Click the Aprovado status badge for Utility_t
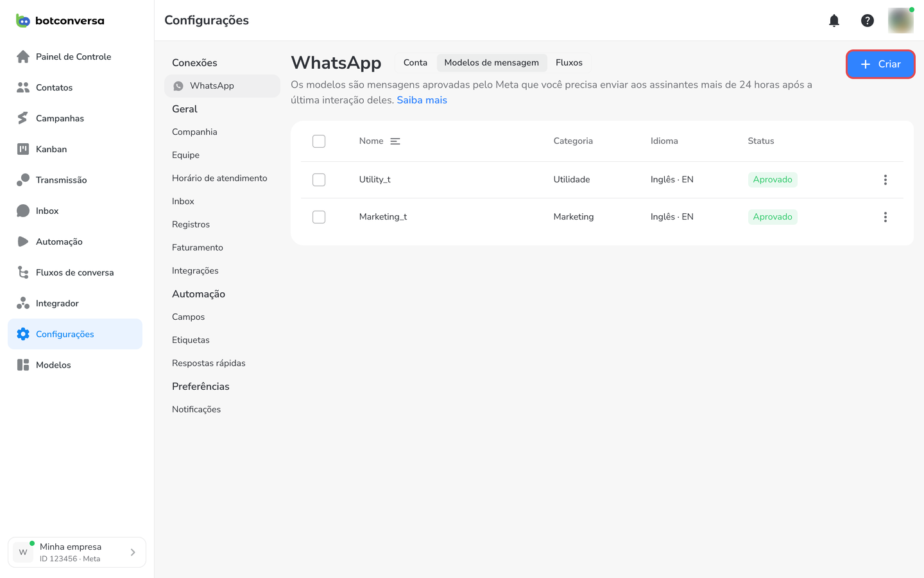Image resolution: width=924 pixels, height=578 pixels. (773, 180)
